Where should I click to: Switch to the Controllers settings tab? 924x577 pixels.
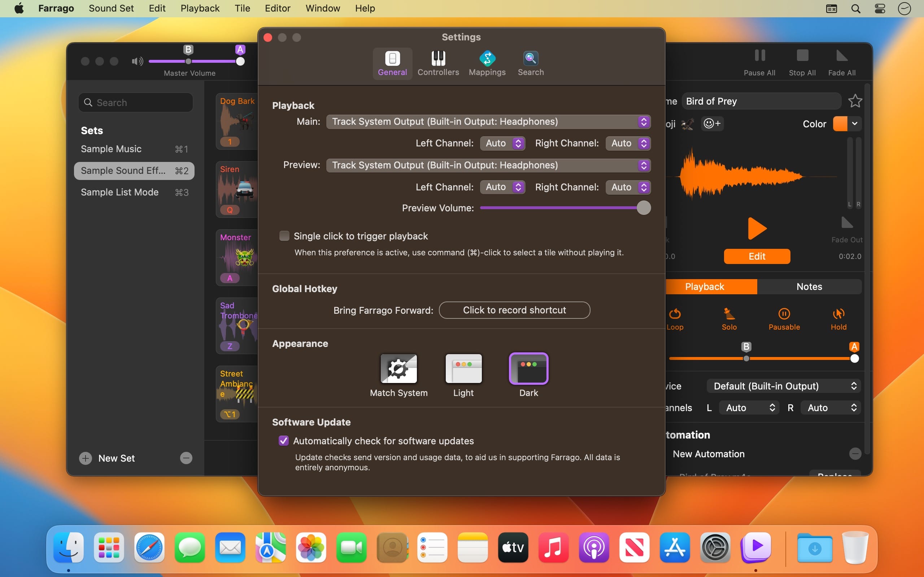coord(438,63)
